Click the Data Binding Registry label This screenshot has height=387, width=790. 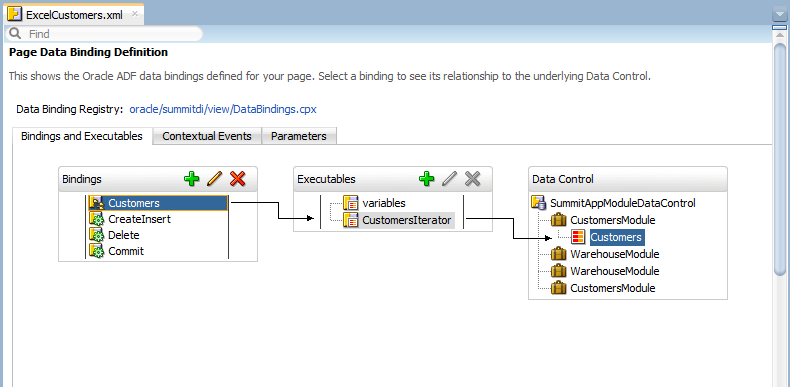pyautogui.click(x=70, y=109)
